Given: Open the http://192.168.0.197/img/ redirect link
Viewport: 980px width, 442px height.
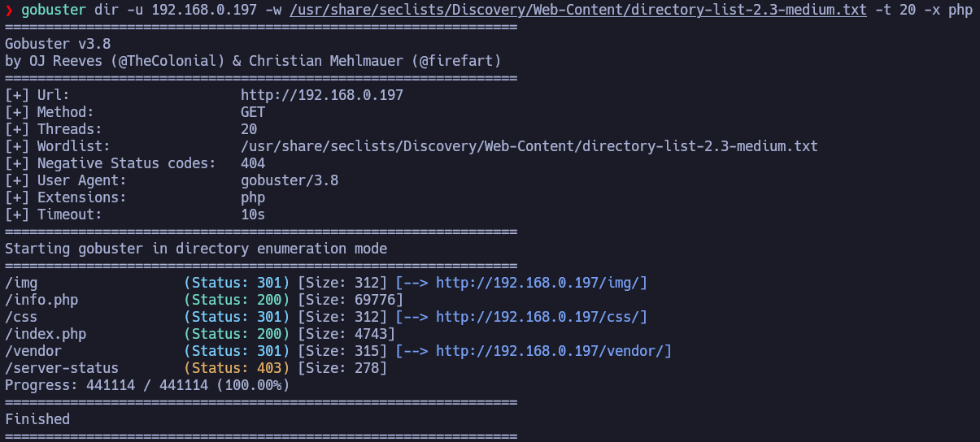Looking at the screenshot, I should pyautogui.click(x=542, y=283).
